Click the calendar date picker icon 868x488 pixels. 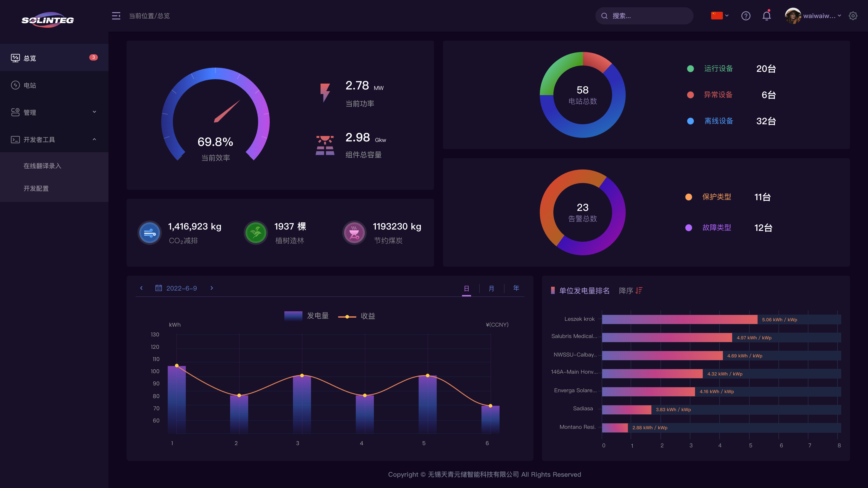click(158, 288)
